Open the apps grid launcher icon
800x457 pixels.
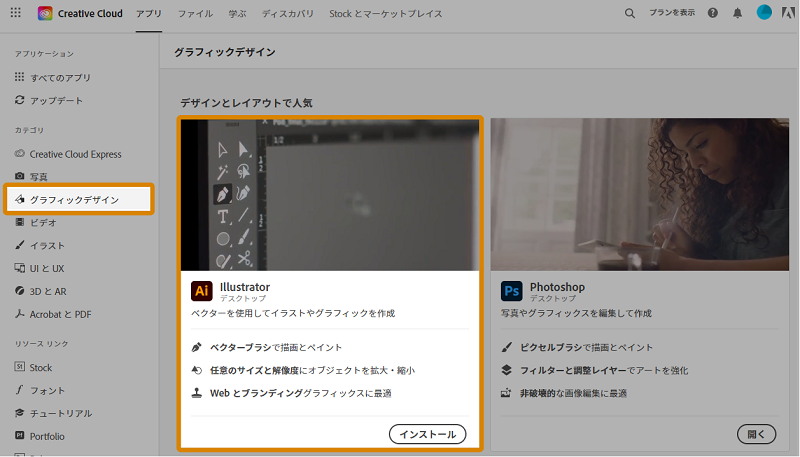pyautogui.click(x=16, y=13)
